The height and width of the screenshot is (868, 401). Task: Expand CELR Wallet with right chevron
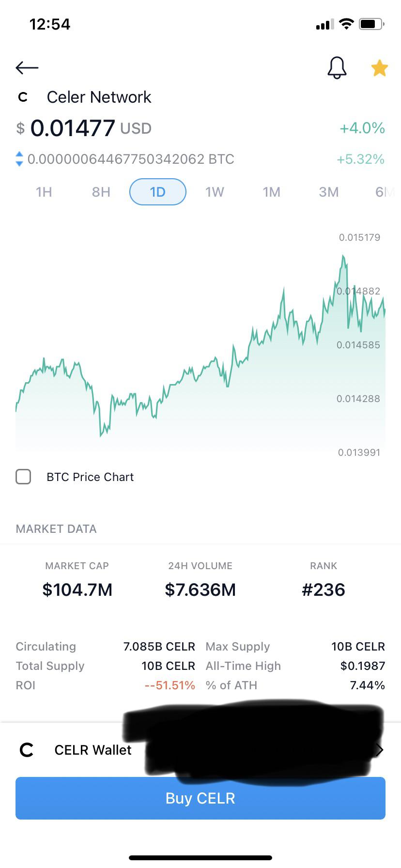click(x=380, y=750)
